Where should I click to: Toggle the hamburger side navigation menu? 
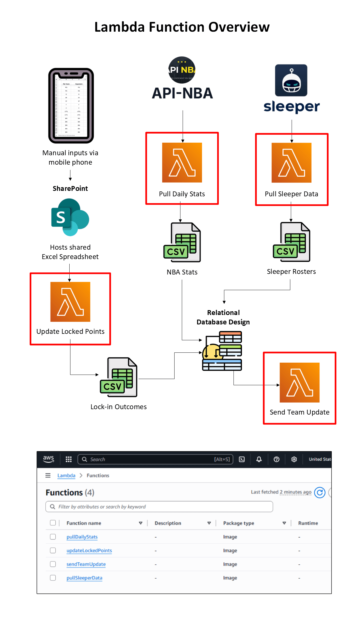click(48, 475)
